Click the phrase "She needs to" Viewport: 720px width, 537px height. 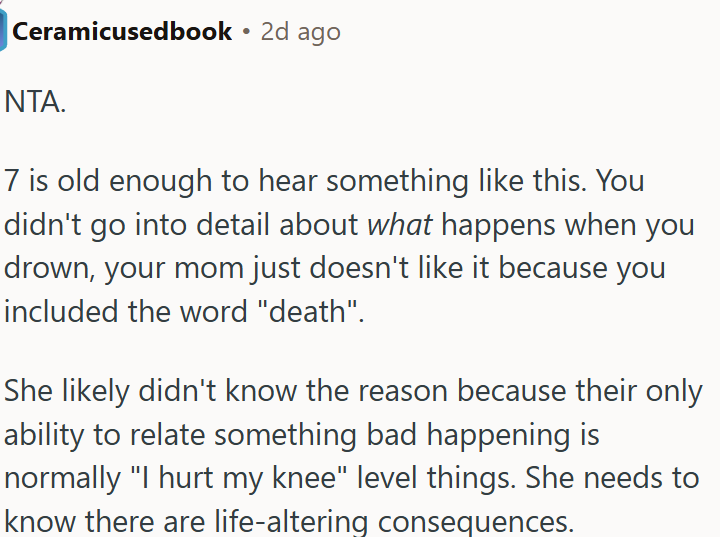(612, 478)
